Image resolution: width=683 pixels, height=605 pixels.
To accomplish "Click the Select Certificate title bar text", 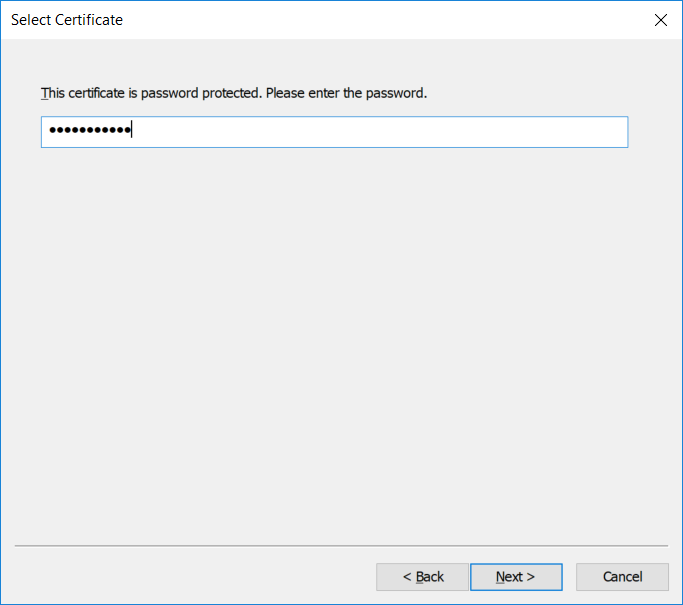I will click(x=67, y=20).
